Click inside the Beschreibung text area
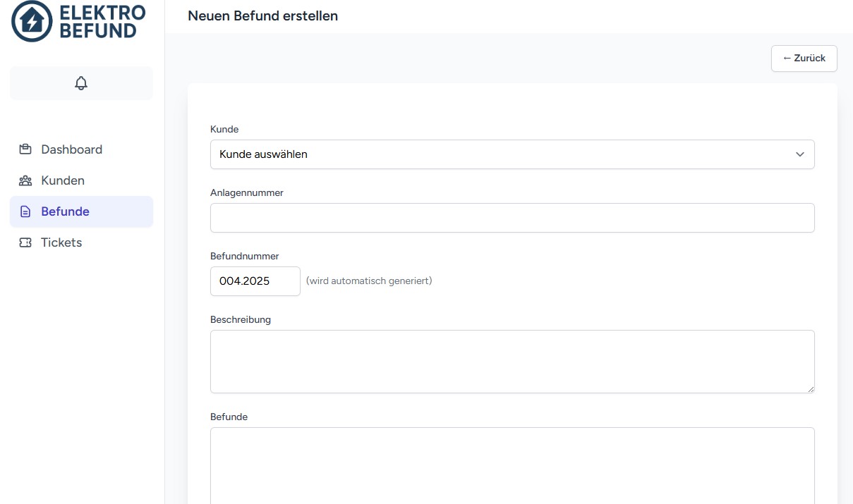853x504 pixels. pyautogui.click(x=512, y=361)
